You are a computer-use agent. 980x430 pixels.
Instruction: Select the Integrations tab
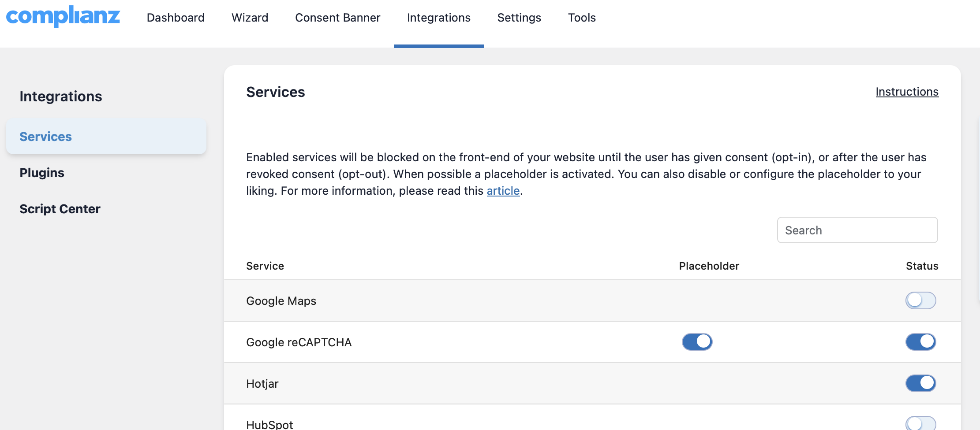tap(438, 18)
